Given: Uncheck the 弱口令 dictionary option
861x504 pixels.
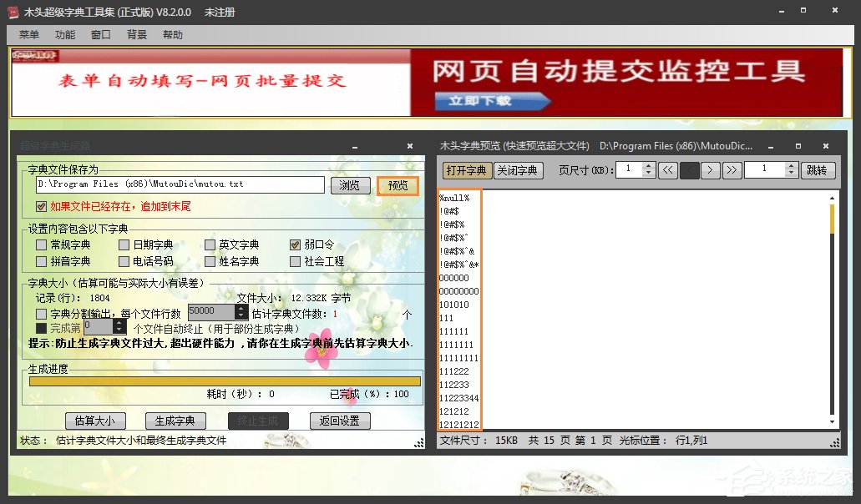Looking at the screenshot, I should [x=296, y=244].
